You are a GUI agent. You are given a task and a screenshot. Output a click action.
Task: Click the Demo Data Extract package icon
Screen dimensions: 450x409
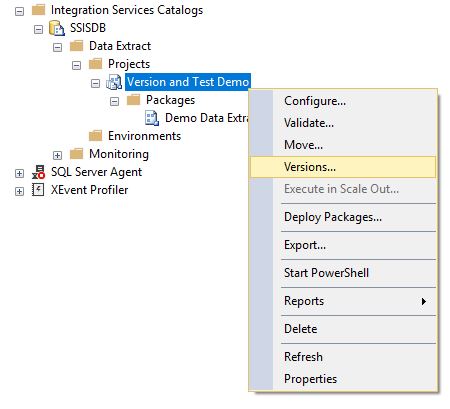(x=152, y=118)
